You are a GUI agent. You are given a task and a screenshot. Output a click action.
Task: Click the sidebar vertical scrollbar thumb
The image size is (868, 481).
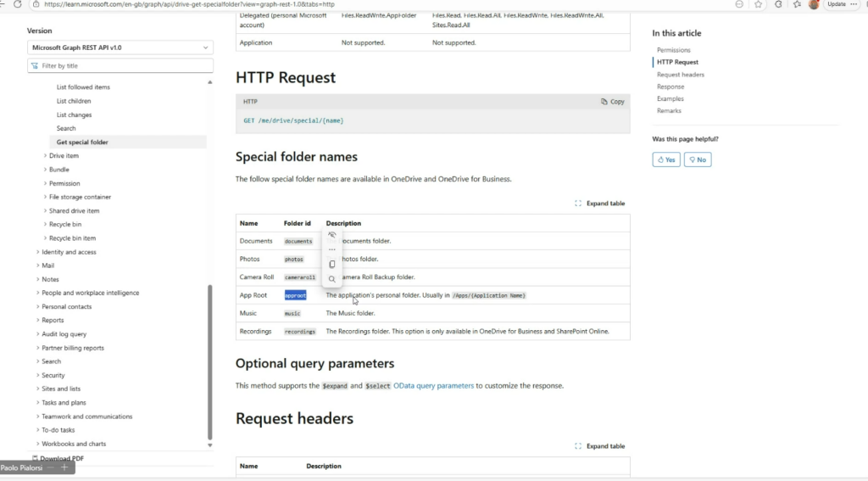tap(210, 362)
